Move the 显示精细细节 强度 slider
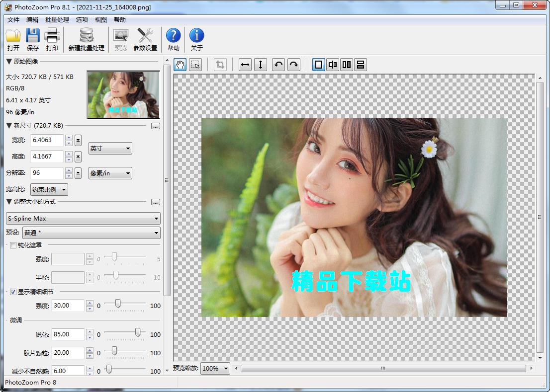The height and width of the screenshot is (392, 550). (x=118, y=304)
